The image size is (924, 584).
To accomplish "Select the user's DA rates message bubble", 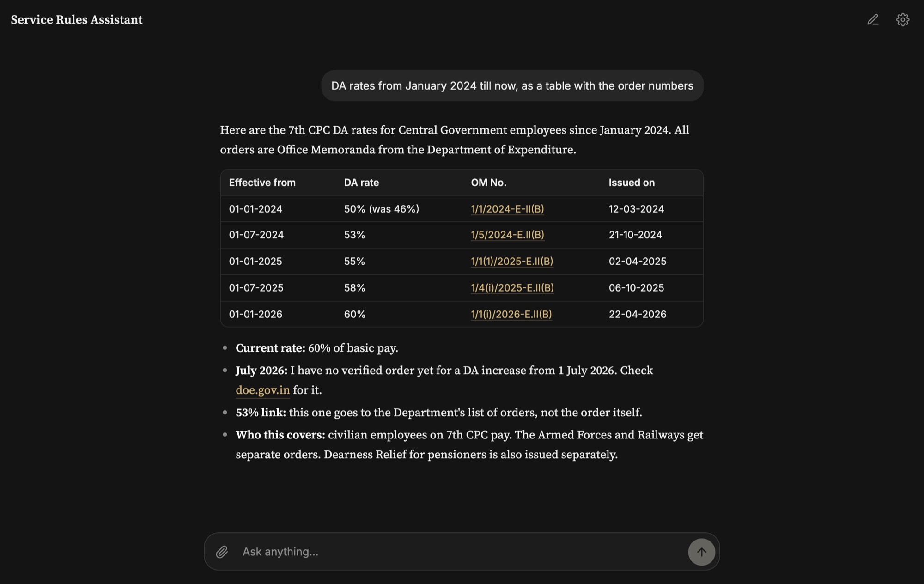I will [512, 85].
